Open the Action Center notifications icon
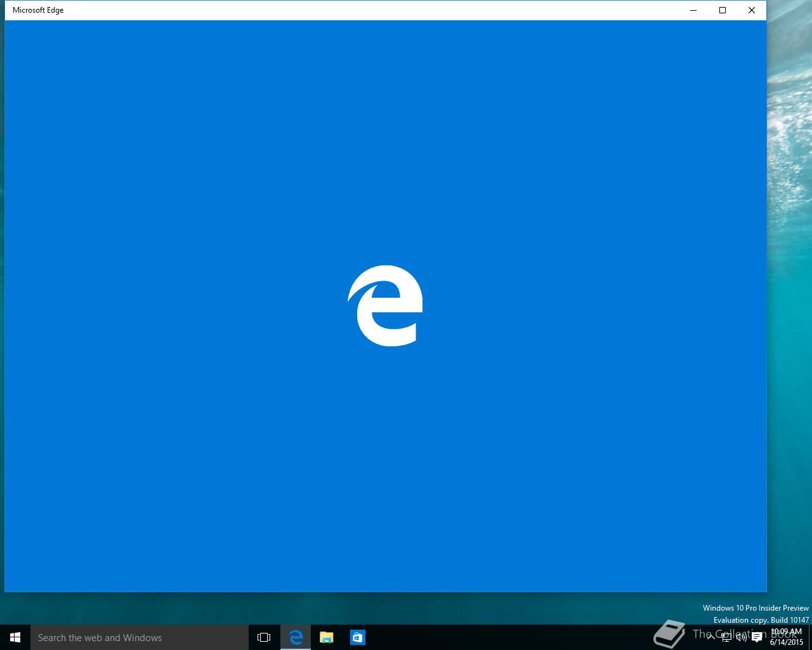Image resolution: width=812 pixels, height=650 pixels. tap(757, 637)
